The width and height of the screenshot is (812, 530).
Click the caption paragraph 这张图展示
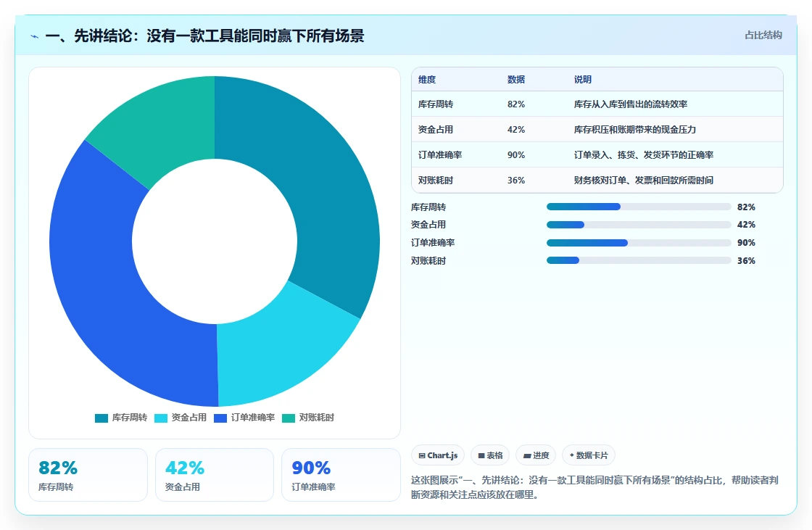pyautogui.click(x=595, y=487)
